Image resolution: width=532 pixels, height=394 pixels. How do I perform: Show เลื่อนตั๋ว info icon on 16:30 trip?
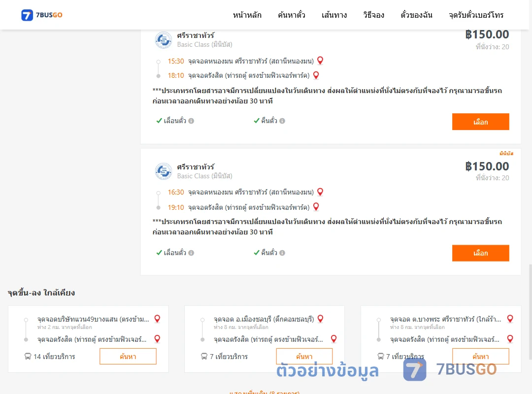[x=191, y=253]
